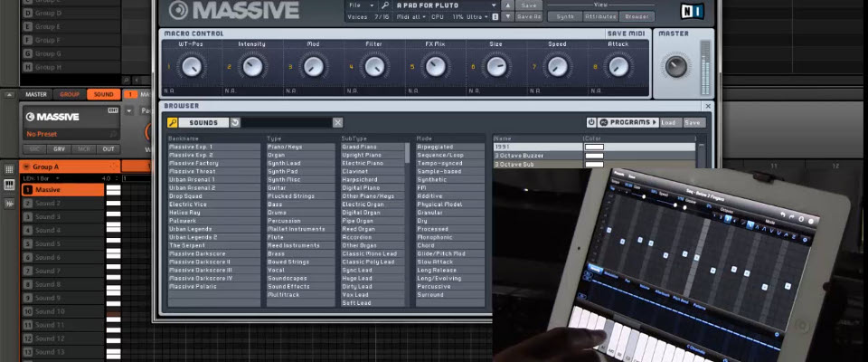Switch to the Attributes view

[x=600, y=17]
